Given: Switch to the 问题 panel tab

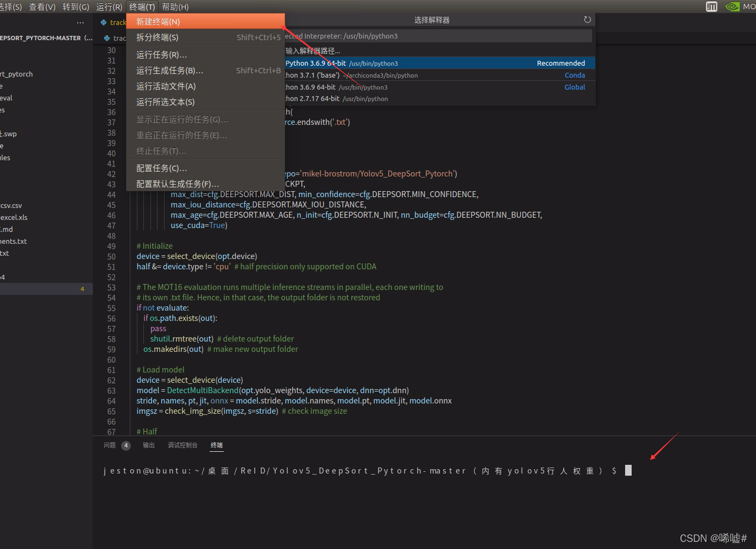Looking at the screenshot, I should pos(110,445).
